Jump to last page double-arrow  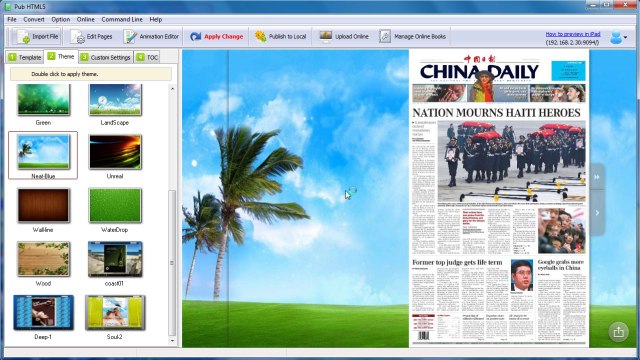pos(597,177)
